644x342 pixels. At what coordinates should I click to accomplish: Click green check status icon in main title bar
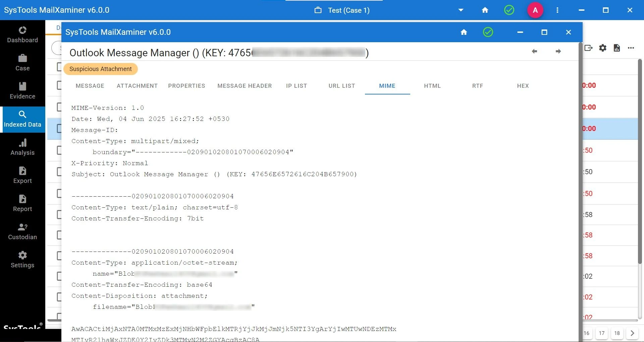tap(509, 10)
